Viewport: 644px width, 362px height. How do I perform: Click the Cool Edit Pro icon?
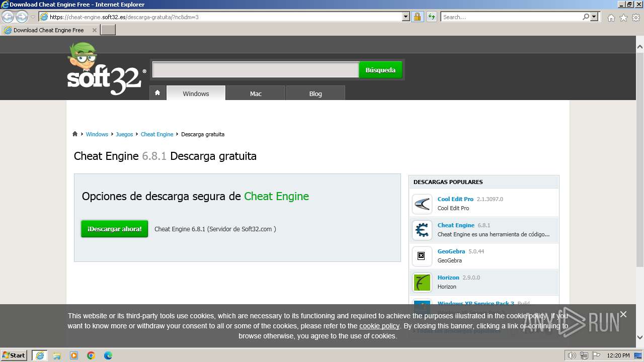point(422,204)
